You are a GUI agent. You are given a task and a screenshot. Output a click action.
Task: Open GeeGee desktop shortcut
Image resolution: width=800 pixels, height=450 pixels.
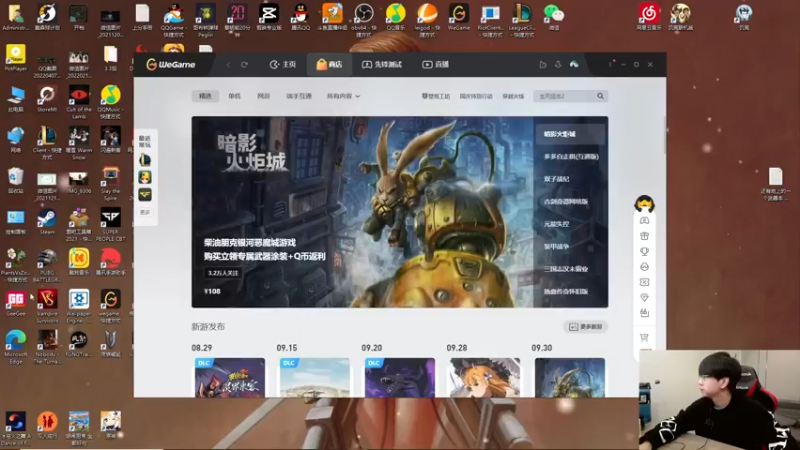[x=15, y=303]
